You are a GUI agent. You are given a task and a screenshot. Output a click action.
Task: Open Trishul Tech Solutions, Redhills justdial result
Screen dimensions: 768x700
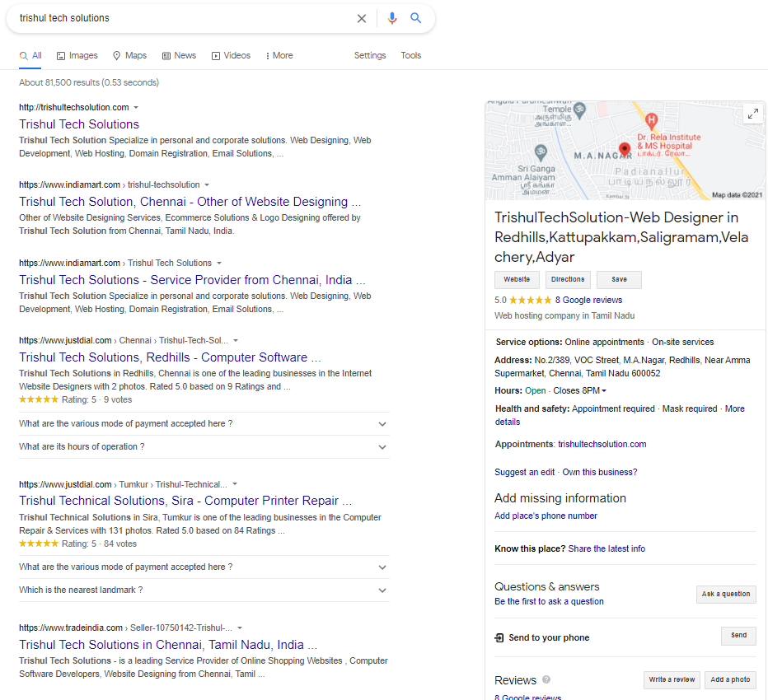point(170,357)
